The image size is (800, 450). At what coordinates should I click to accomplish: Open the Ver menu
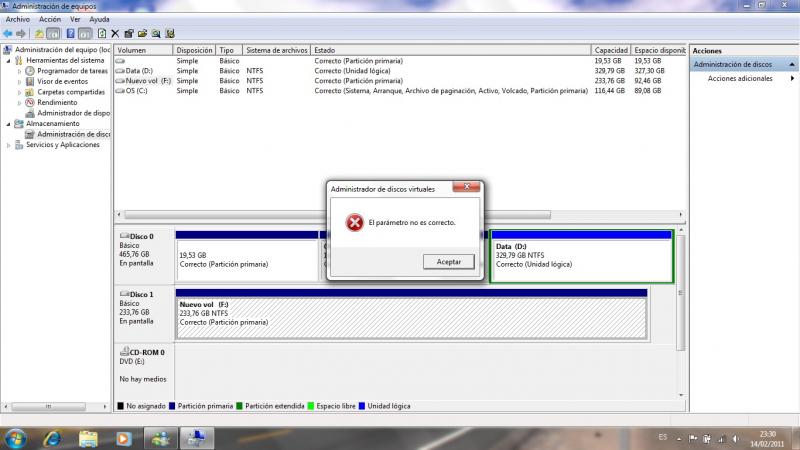[75, 19]
